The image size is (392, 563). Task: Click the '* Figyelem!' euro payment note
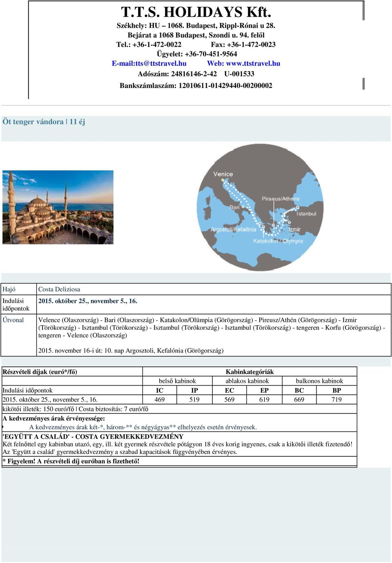71,461
